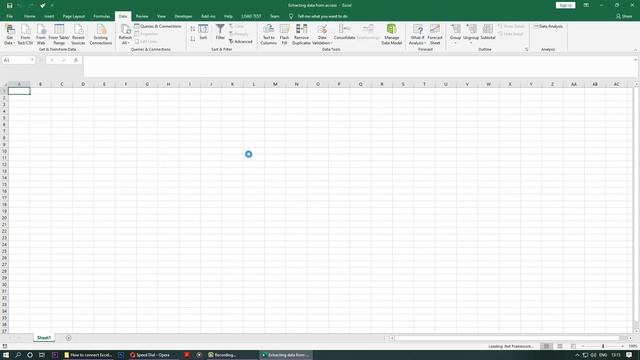This screenshot has width=640, height=360.
Task: Click the Share button
Action: pyautogui.click(x=624, y=16)
